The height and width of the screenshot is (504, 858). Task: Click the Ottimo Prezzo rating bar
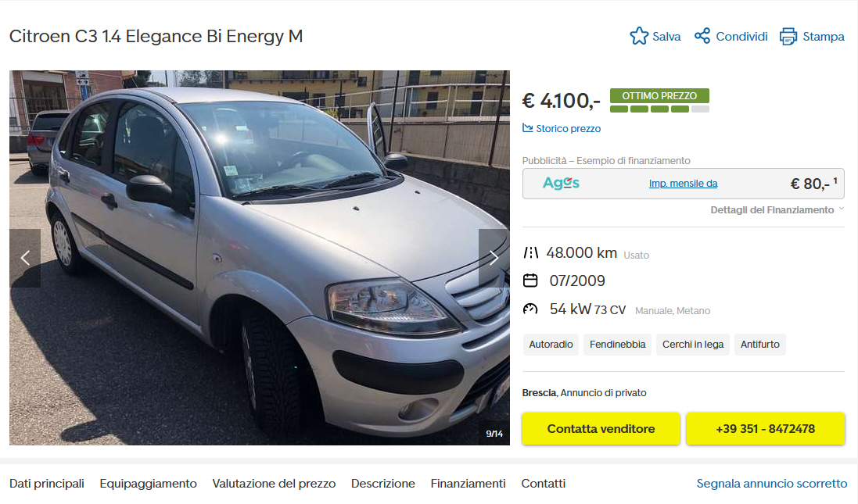(x=659, y=109)
